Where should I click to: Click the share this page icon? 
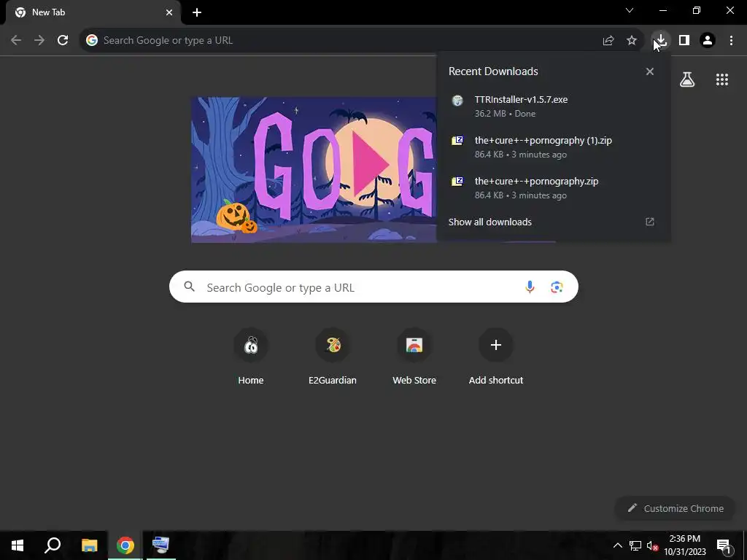coord(608,41)
